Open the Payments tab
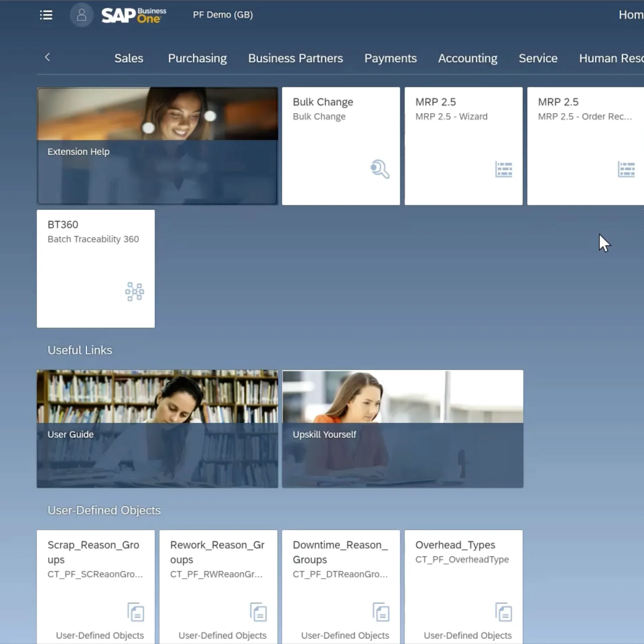644x644 pixels. [390, 58]
